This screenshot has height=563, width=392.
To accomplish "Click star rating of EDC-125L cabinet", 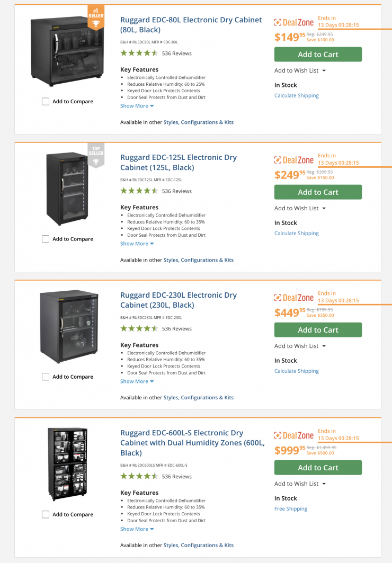I will (139, 191).
